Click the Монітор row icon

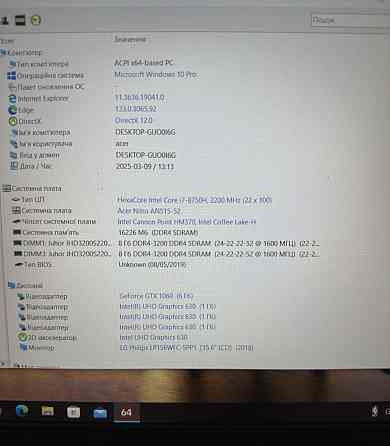pyautogui.click(x=23, y=347)
